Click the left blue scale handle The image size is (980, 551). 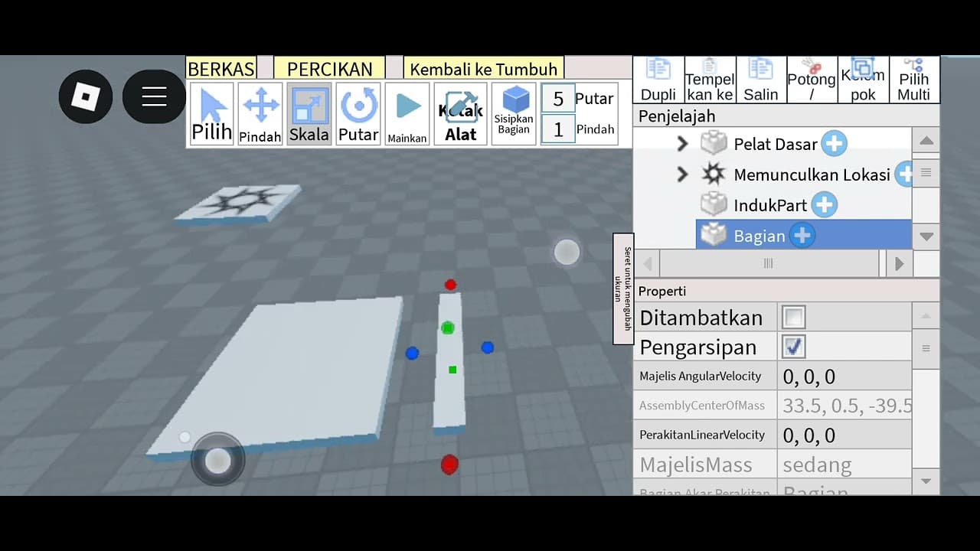(x=412, y=353)
